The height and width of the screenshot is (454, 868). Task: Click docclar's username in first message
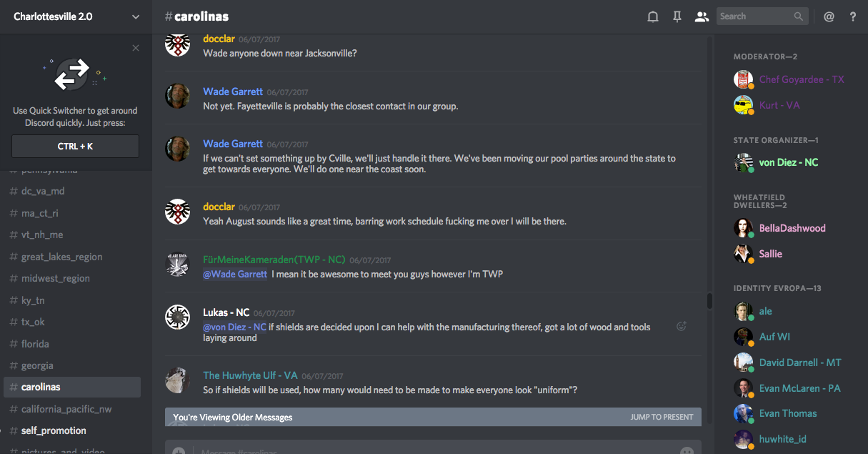(219, 39)
